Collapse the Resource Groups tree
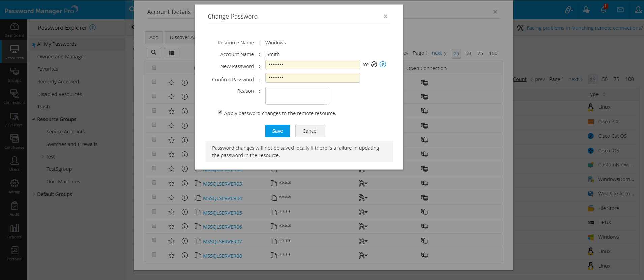Viewport: 644px width, 280px height. [x=33, y=119]
